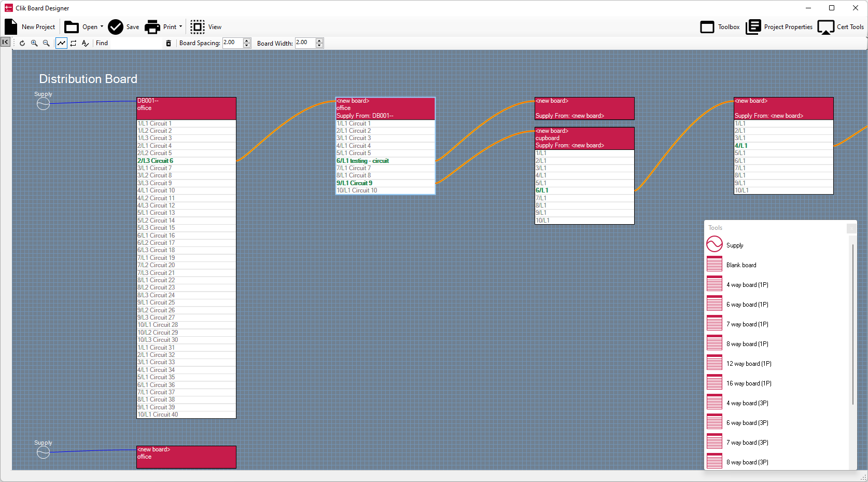Viewport: 868px width, 482px height.
Task: Collapse the left side panel arrow
Action: [x=5, y=42]
